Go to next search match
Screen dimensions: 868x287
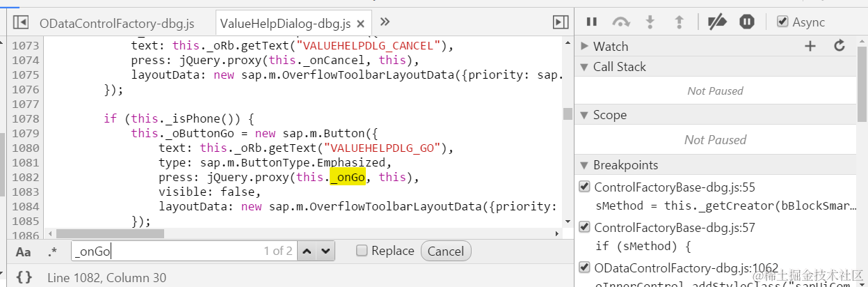pyautogui.click(x=326, y=251)
